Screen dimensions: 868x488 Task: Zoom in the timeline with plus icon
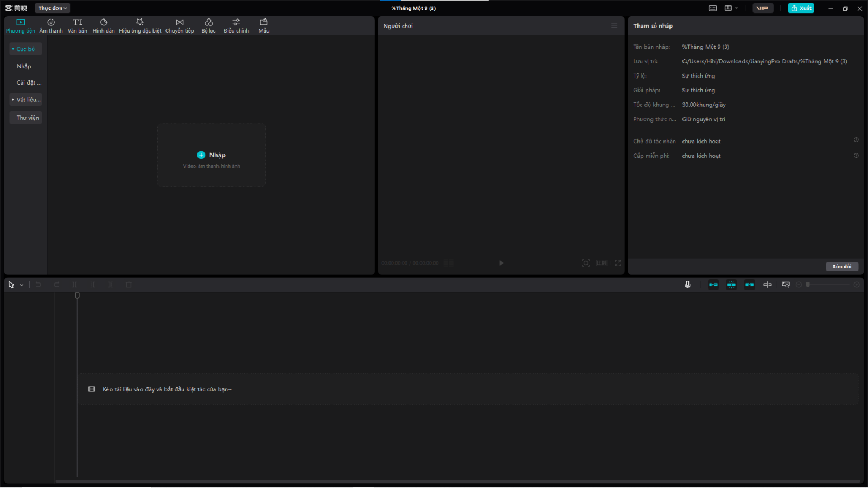(x=857, y=285)
